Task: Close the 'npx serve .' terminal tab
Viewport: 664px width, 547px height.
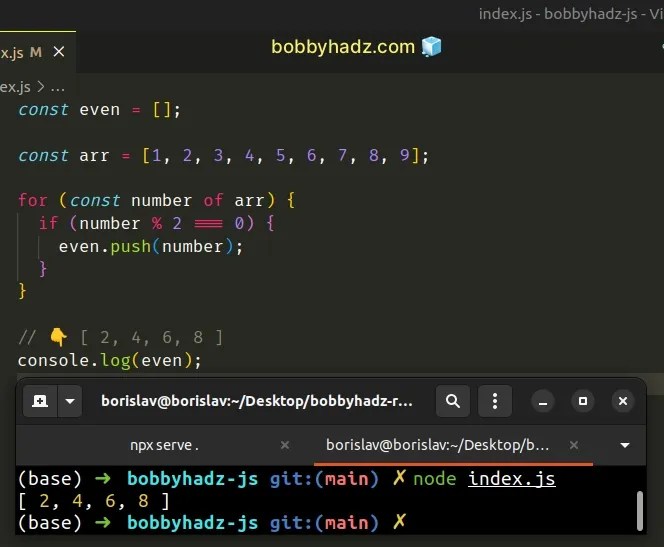Action: [285, 445]
